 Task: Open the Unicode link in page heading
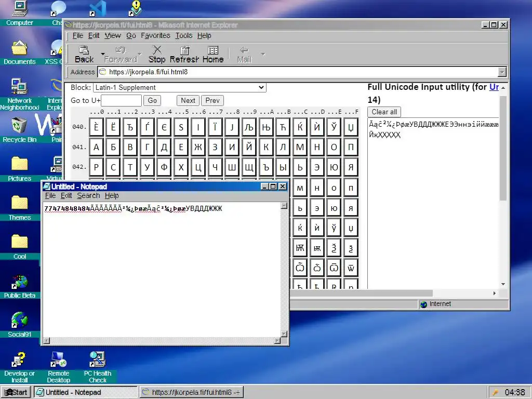click(494, 87)
